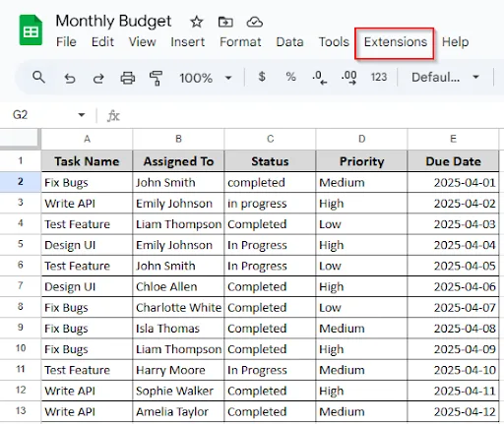This screenshot has width=504, height=424.
Task: Click the Monthly Budget document title
Action: [113, 22]
